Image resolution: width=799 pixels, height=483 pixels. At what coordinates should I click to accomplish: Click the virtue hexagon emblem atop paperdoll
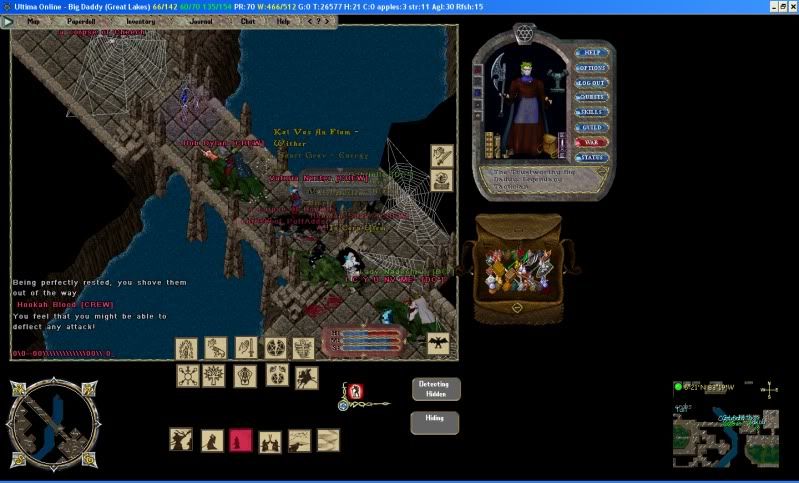[x=523, y=34]
